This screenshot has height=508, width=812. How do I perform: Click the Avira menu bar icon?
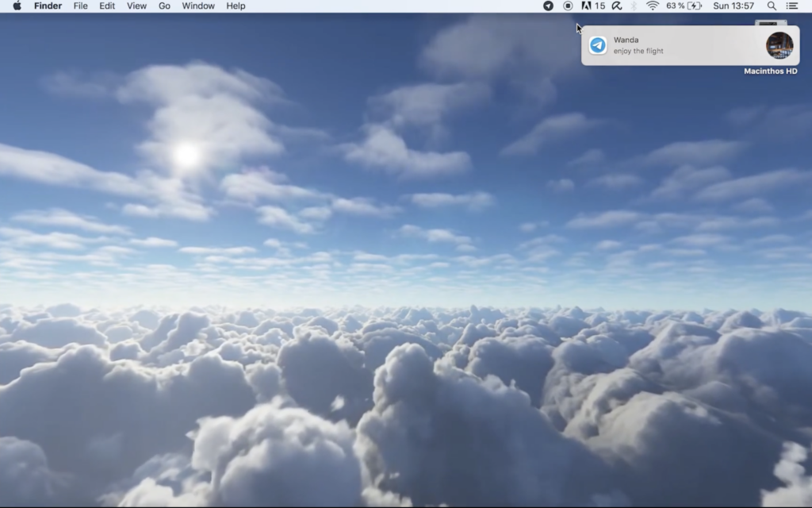pos(617,6)
